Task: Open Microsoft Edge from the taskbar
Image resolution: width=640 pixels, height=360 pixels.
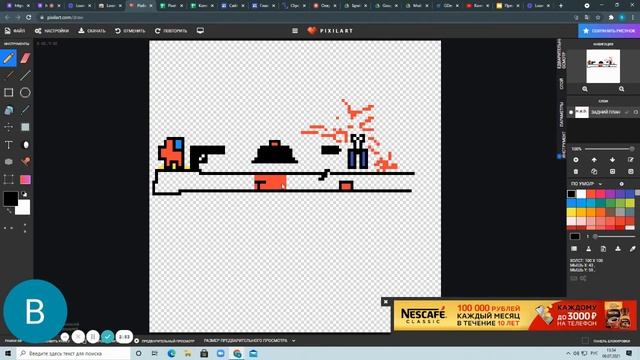Action: 171,353
